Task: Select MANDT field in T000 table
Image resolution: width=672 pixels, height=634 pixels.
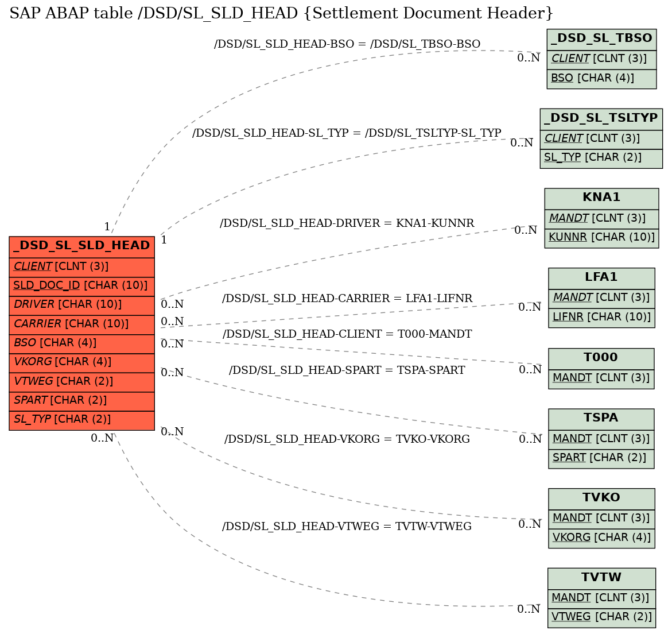Action: tap(601, 379)
